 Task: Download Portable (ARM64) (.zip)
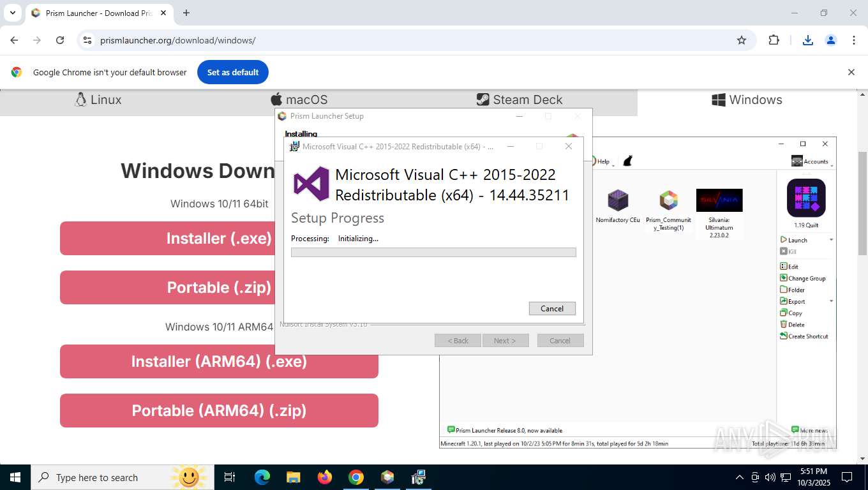[x=219, y=410]
